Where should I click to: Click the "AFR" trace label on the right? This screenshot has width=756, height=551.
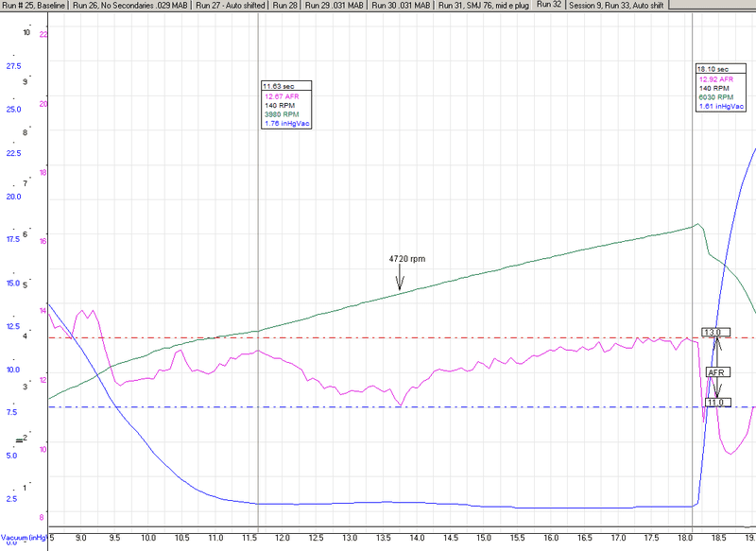pyautogui.click(x=718, y=372)
